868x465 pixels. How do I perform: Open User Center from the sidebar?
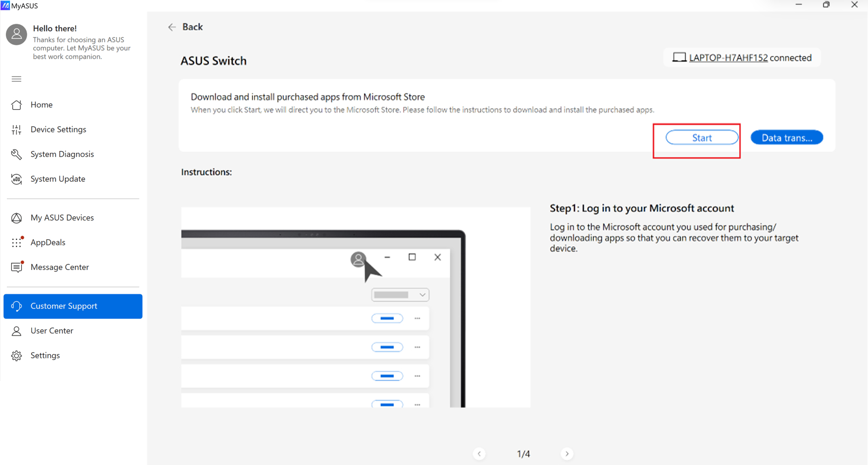point(52,331)
